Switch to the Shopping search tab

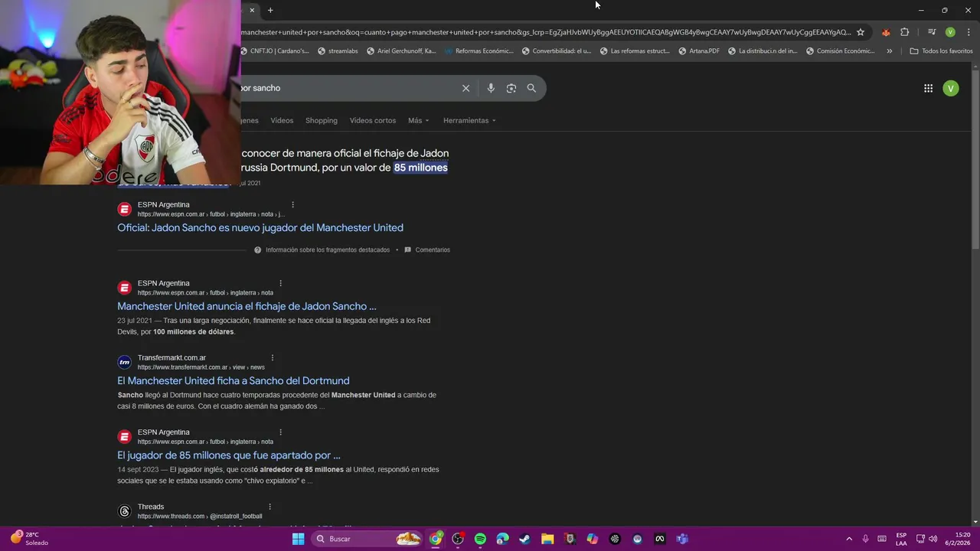[322, 120]
